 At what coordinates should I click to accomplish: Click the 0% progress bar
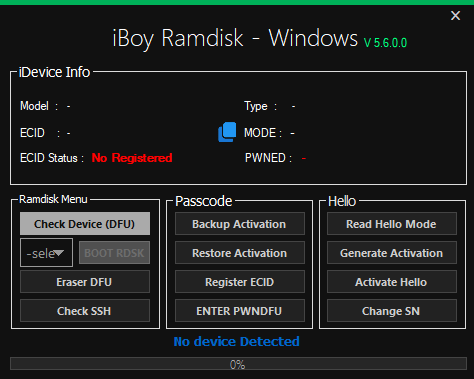pos(238,364)
